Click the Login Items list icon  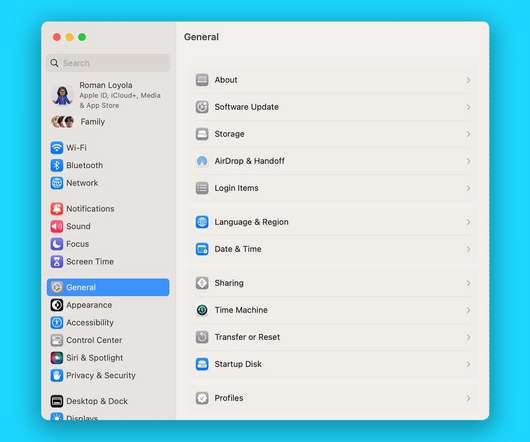pyautogui.click(x=202, y=188)
